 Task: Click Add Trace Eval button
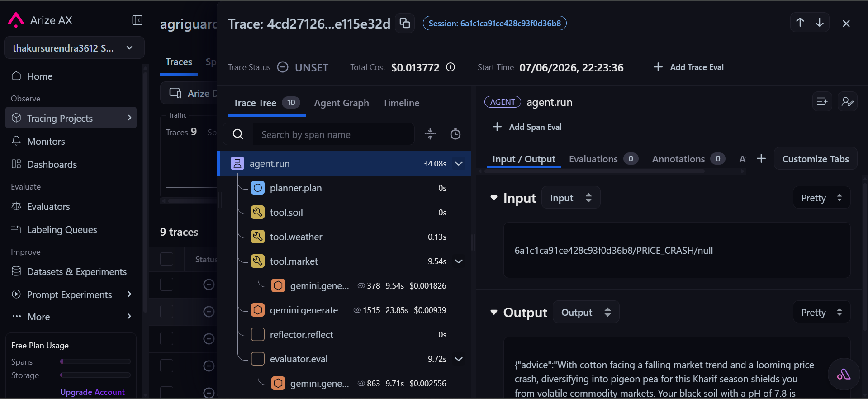tap(688, 67)
